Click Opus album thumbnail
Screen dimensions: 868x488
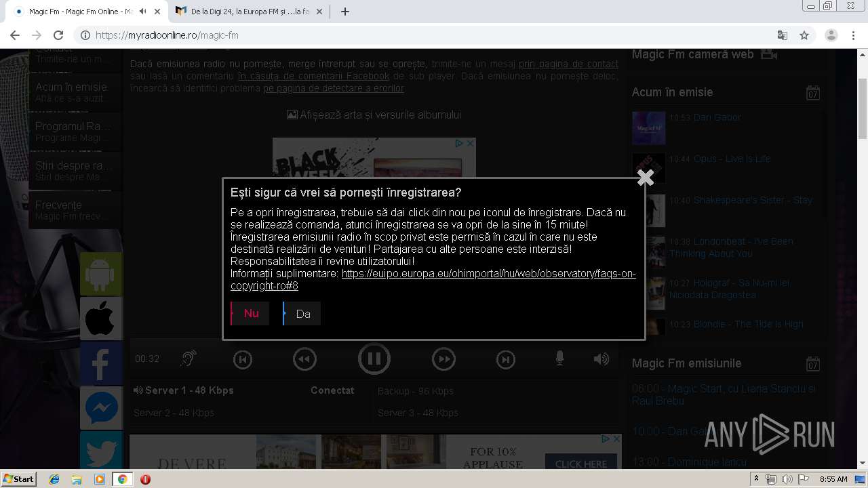coord(648,168)
